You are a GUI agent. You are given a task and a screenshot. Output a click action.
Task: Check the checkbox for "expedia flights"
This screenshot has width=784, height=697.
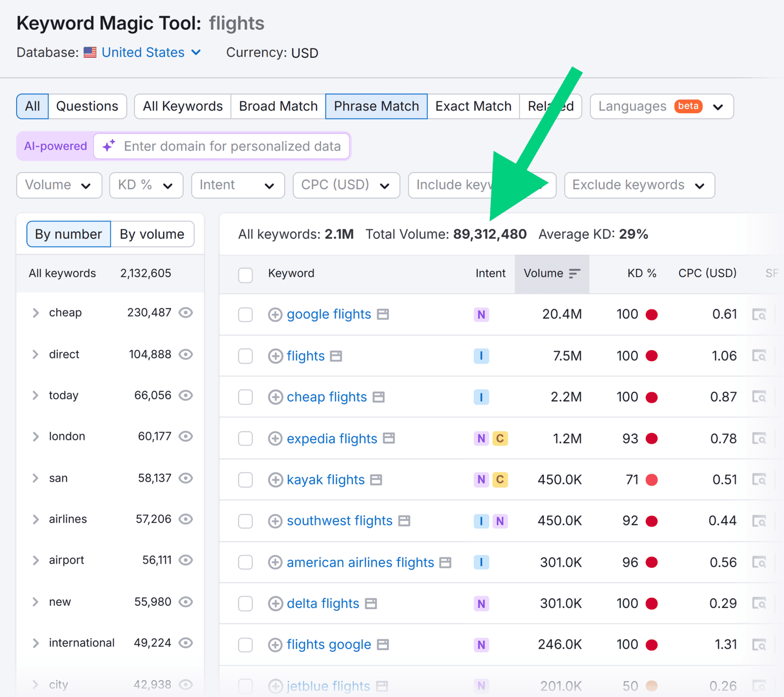click(x=245, y=439)
